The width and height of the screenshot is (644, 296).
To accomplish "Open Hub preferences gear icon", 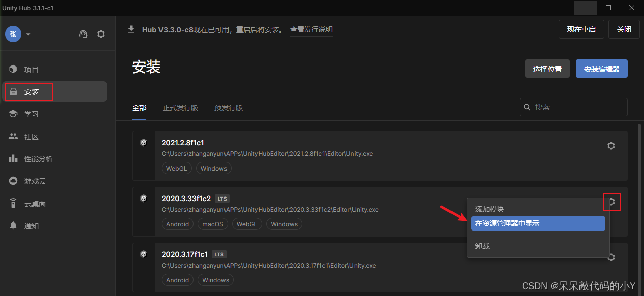I will click(101, 34).
